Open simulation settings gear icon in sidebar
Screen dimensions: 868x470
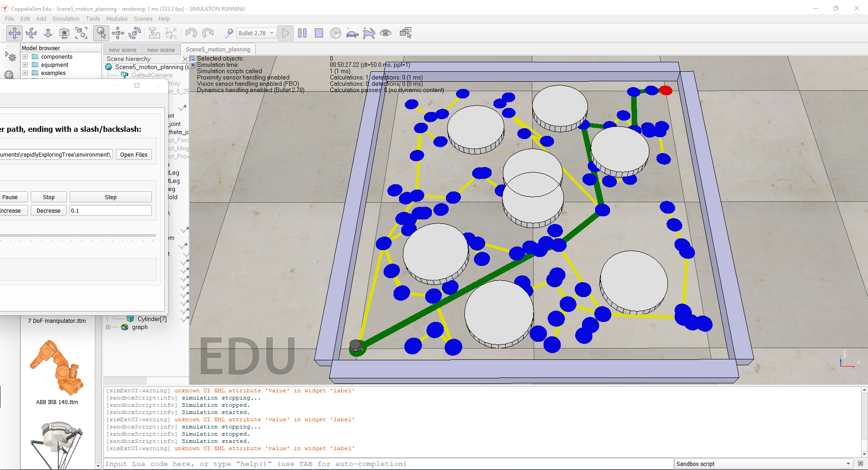(x=10, y=56)
